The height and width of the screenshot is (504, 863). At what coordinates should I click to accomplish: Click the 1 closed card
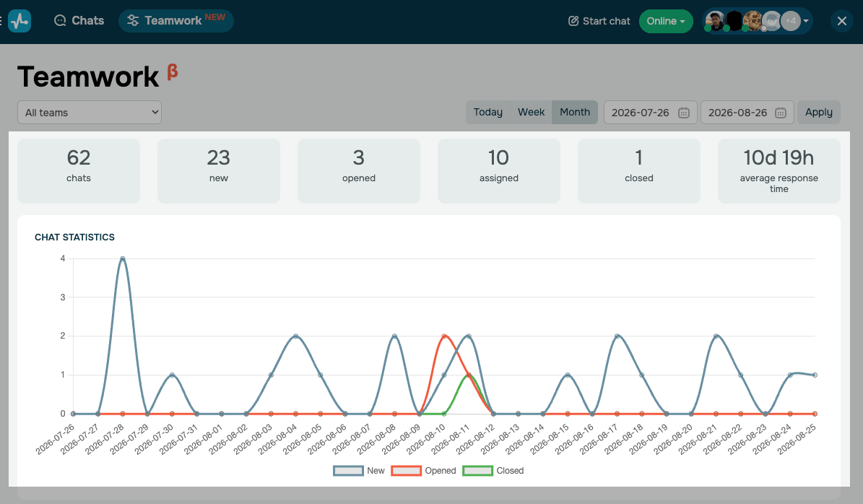click(639, 170)
